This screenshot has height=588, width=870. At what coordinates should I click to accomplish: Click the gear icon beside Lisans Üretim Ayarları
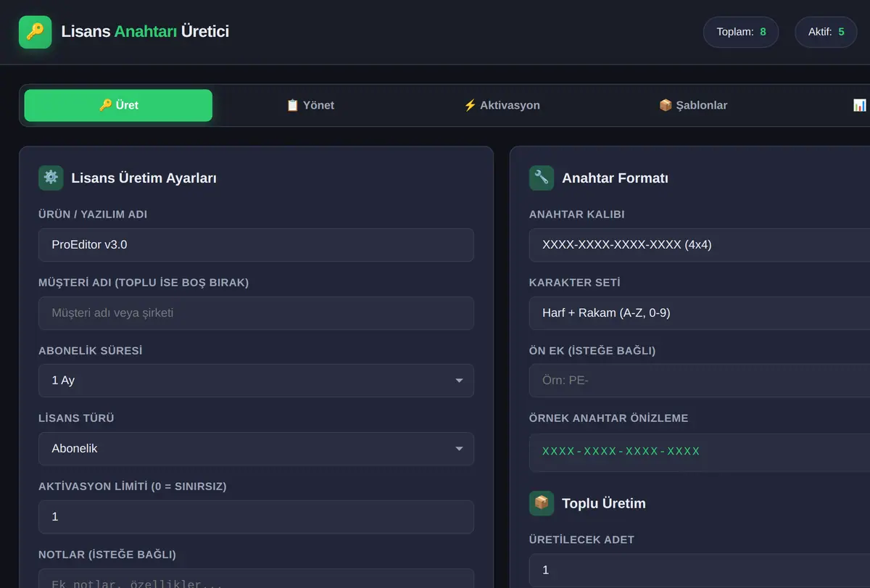pos(51,178)
